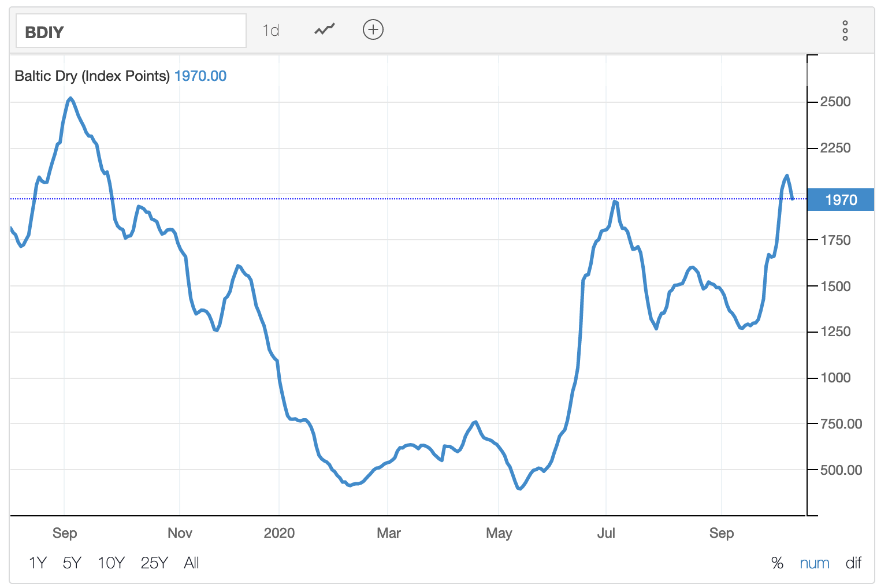
Task: Click the BDIY symbol input field
Action: [x=131, y=31]
